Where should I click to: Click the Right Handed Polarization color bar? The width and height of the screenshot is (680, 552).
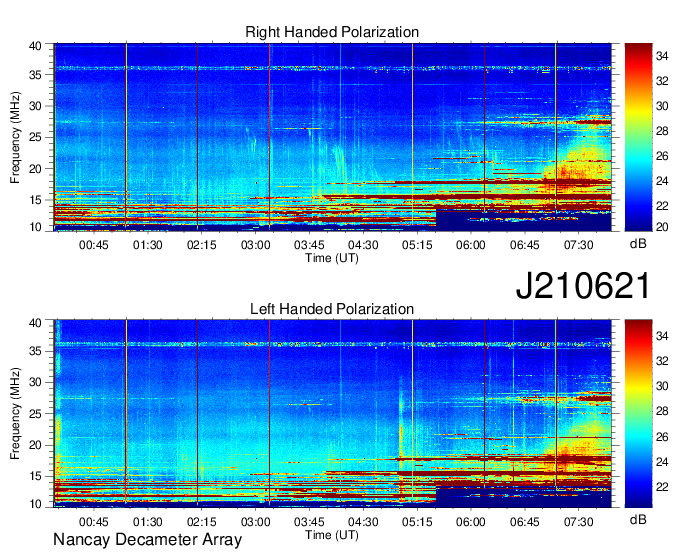(638, 137)
